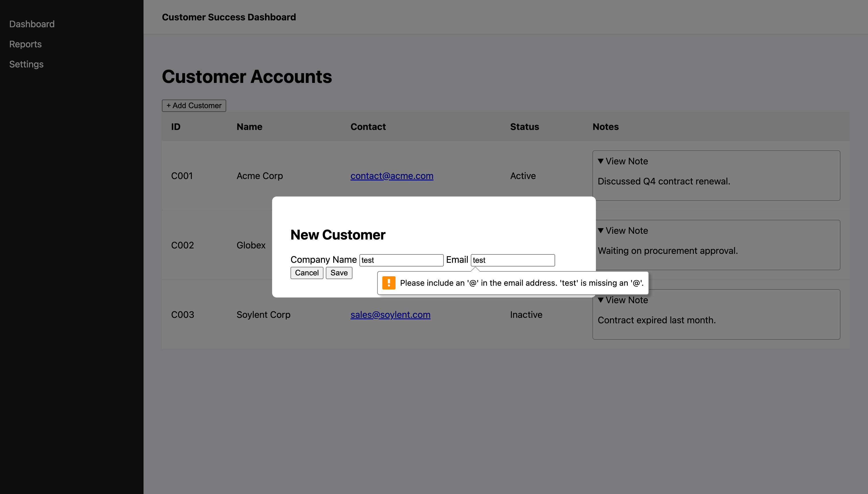Click the orange warning exclamation icon
This screenshot has width=868, height=494.
pyautogui.click(x=389, y=283)
